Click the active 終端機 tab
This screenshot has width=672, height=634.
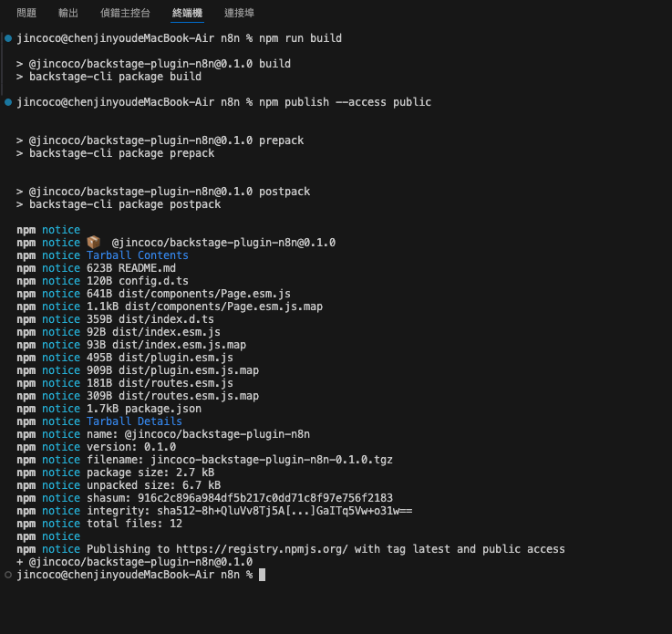click(x=187, y=14)
